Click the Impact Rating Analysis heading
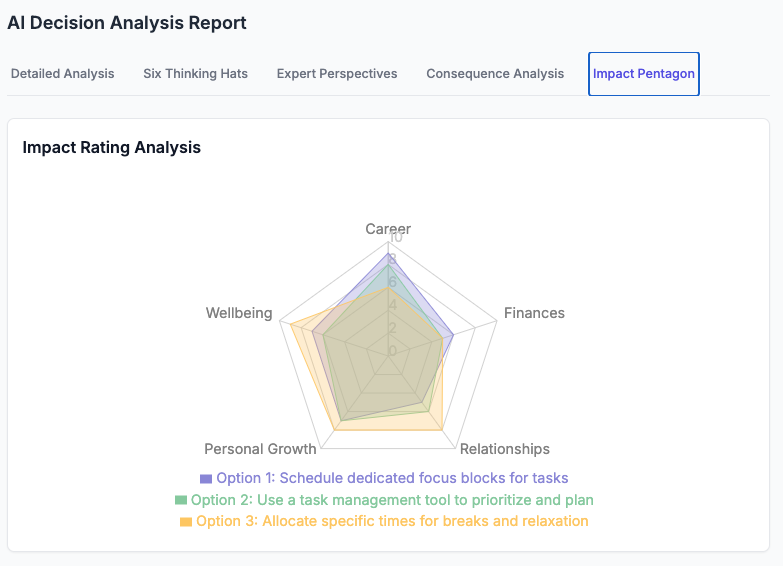The image size is (783, 566). point(112,148)
